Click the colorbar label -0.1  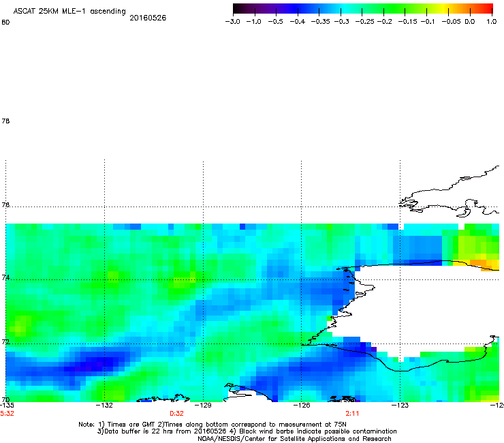(427, 22)
